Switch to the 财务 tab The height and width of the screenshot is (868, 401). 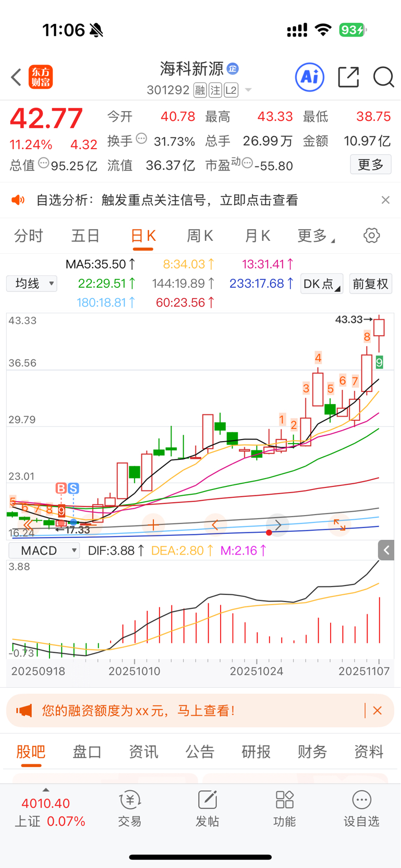(x=312, y=752)
